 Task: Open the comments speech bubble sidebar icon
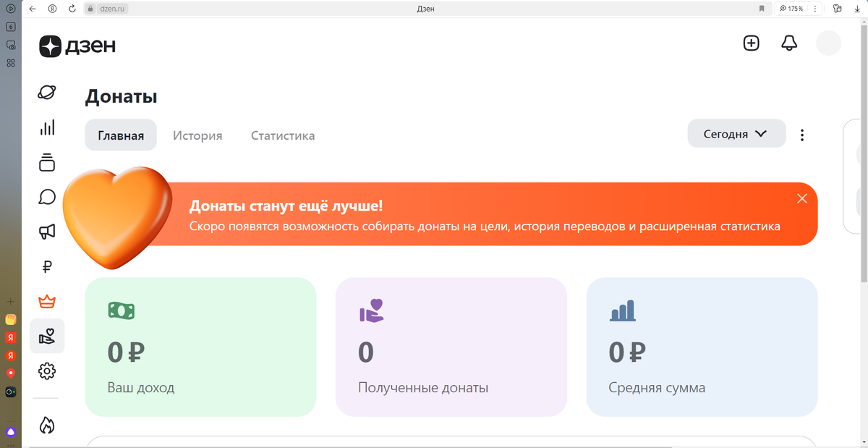47,197
